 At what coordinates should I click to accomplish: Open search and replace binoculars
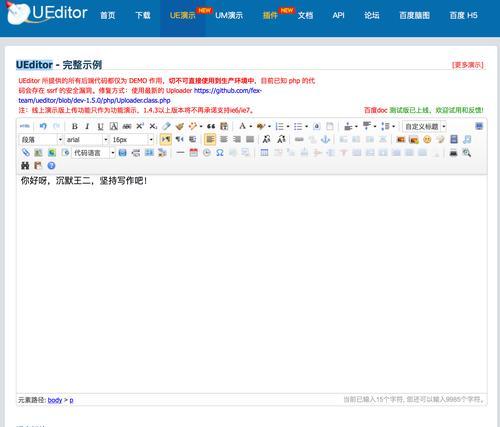pyautogui.click(x=25, y=166)
